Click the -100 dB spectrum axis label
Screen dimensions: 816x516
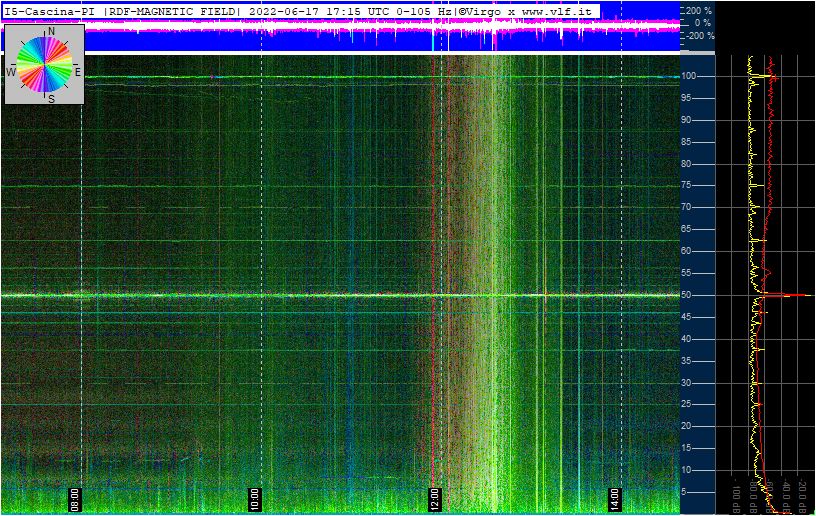[x=737, y=492]
